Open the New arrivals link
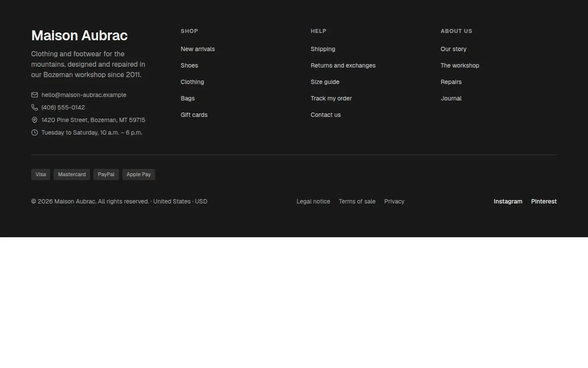Image resolution: width=588 pixels, height=368 pixels. tap(198, 49)
